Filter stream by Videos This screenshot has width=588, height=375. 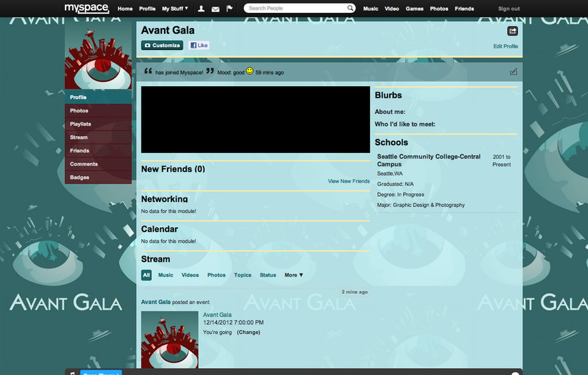tap(190, 275)
